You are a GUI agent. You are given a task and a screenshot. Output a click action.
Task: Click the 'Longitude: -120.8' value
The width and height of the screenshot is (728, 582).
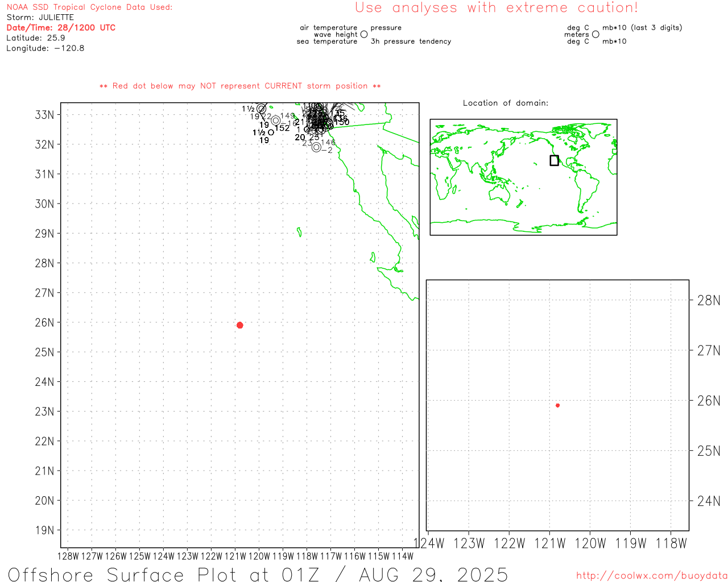click(x=45, y=48)
